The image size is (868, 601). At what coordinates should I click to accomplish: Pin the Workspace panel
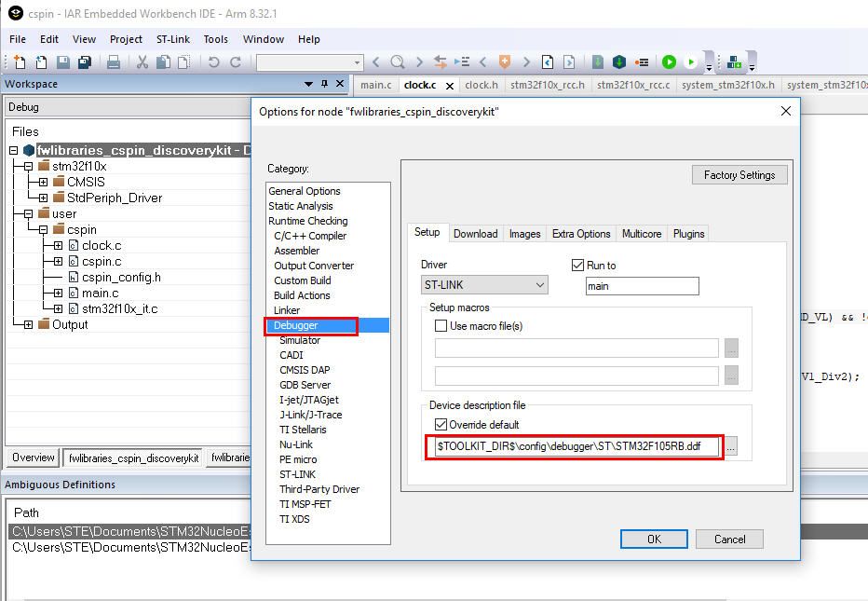click(x=324, y=84)
